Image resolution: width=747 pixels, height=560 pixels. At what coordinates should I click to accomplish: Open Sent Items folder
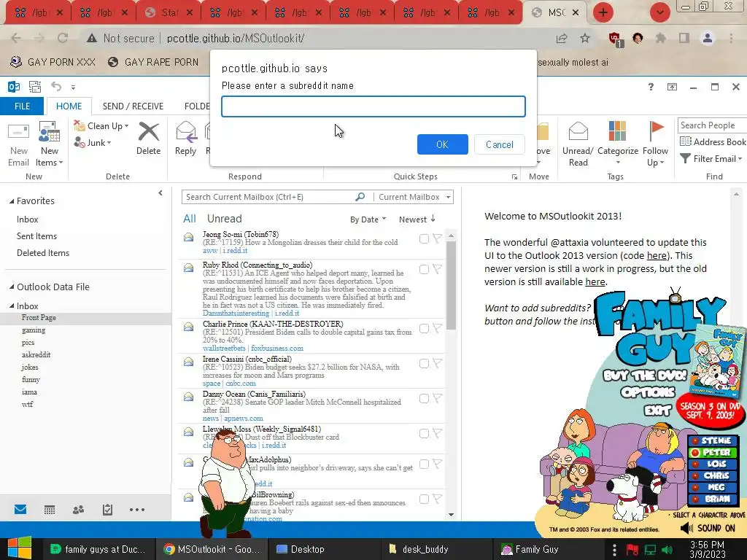point(36,236)
